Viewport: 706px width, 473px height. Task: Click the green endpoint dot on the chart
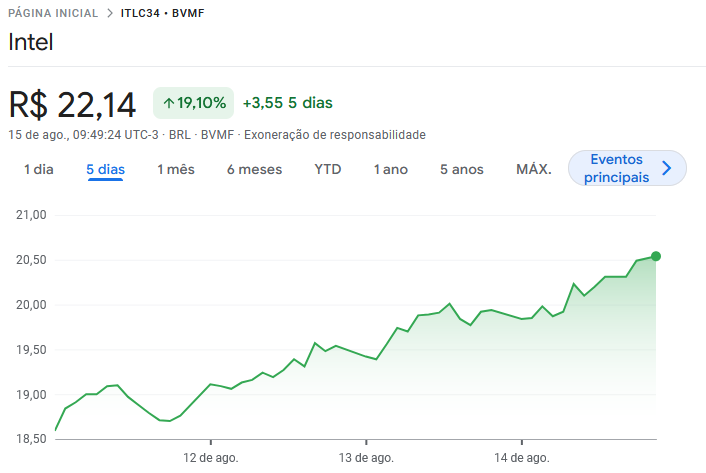656,256
